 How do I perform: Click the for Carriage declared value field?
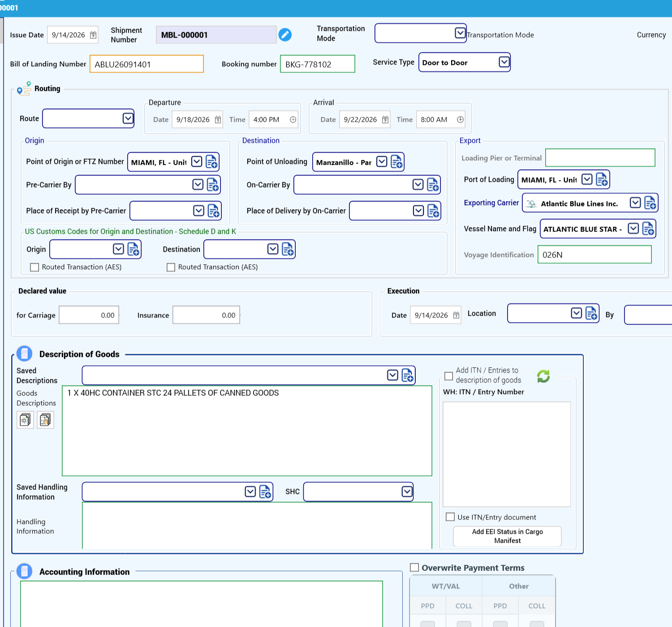pos(89,315)
